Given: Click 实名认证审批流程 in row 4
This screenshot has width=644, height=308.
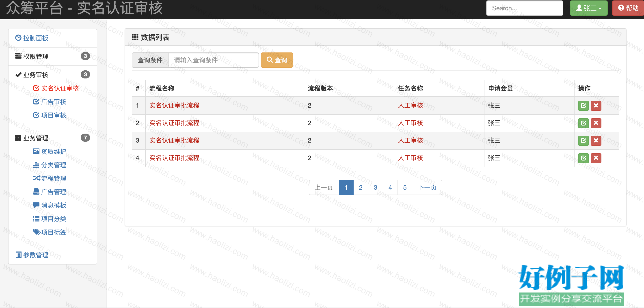Looking at the screenshot, I should [174, 158].
